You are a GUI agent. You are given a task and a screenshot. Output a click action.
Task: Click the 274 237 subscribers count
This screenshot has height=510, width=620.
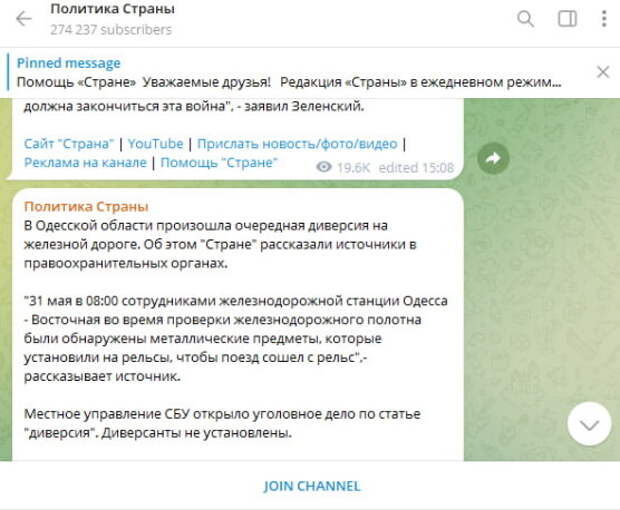tap(111, 30)
